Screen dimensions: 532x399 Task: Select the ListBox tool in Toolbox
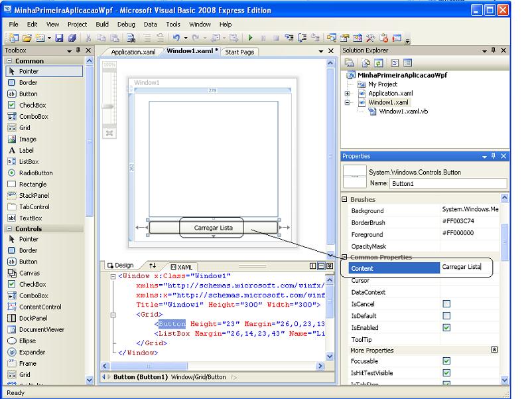tap(29, 161)
